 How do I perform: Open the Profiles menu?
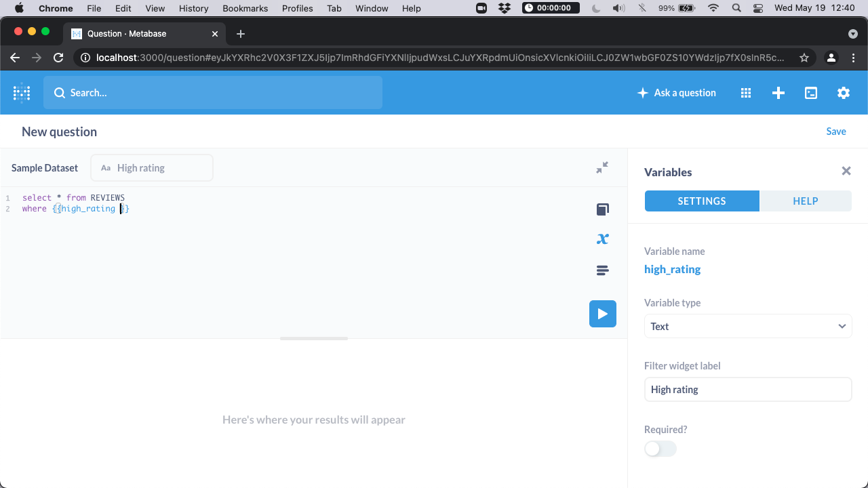[298, 8]
